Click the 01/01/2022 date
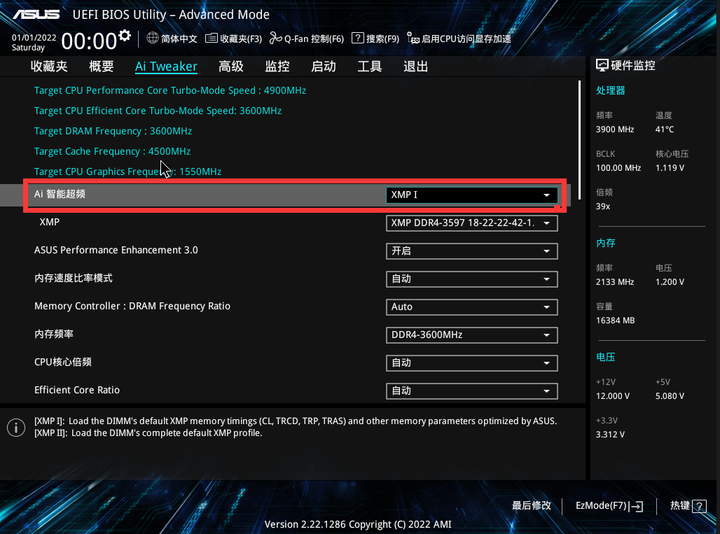 coord(34,38)
